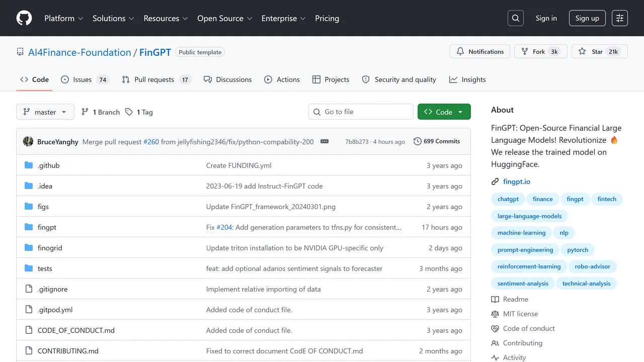Click the tag icon next to 1 Tag

[129, 112]
